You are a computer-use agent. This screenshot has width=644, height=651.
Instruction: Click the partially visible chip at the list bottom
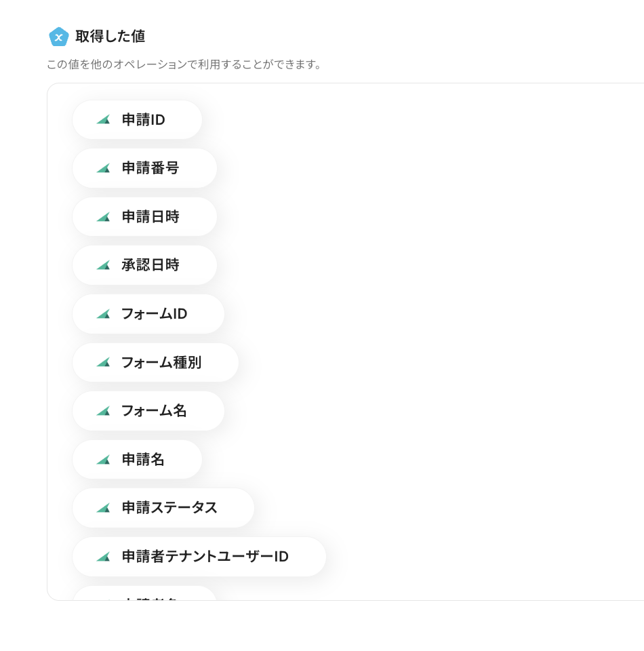tap(144, 593)
